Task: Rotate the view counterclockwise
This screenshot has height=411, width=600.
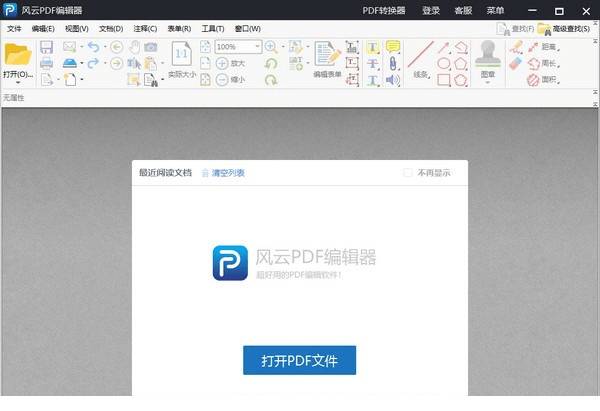Action: [271, 63]
